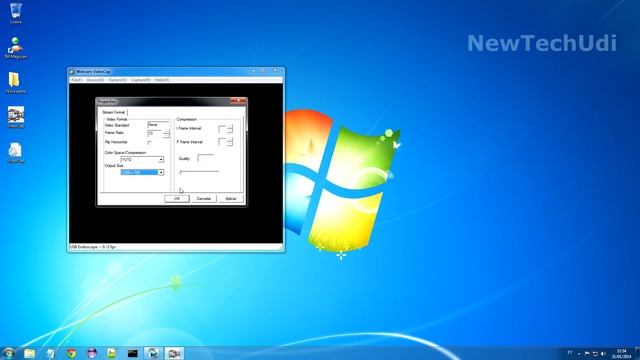Increase Frame Rate with spinner up arrow
Image resolution: width=640 pixels, height=360 pixels.
point(166,132)
